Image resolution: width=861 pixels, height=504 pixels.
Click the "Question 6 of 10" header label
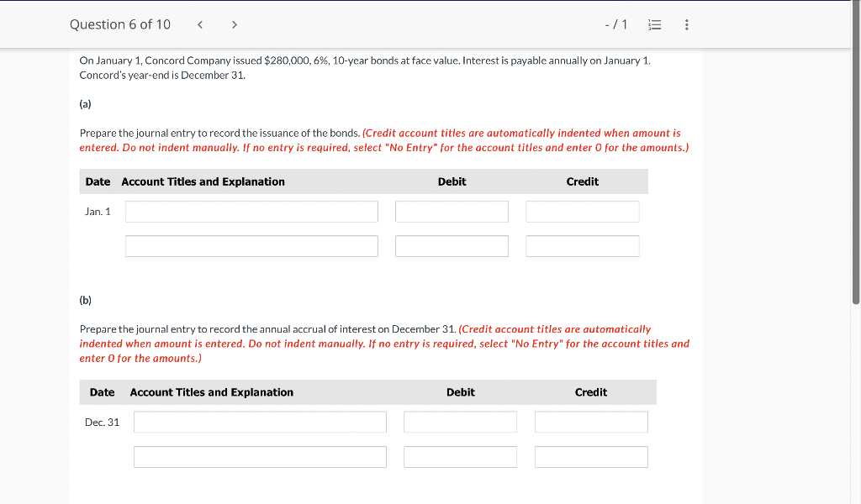pyautogui.click(x=120, y=24)
